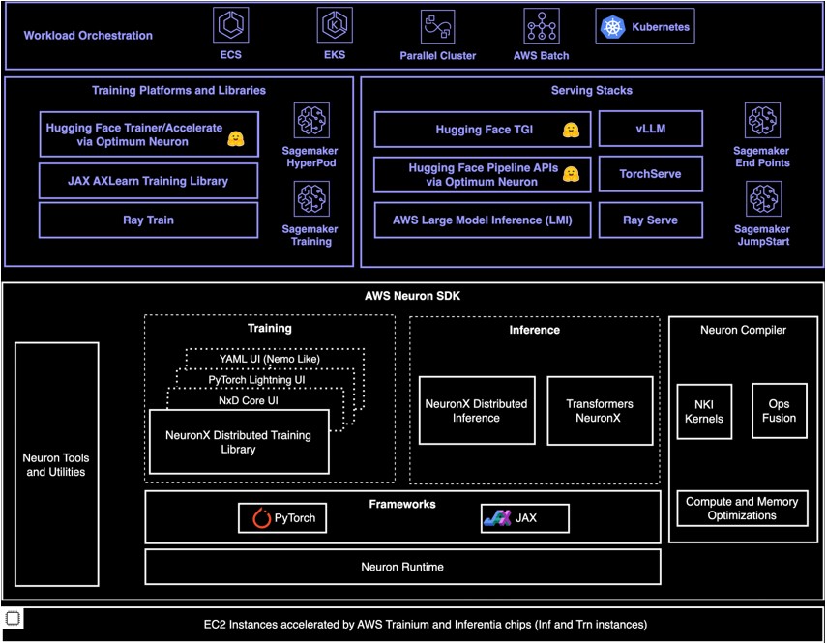Click the Sagemaker Training icon

coord(311,199)
